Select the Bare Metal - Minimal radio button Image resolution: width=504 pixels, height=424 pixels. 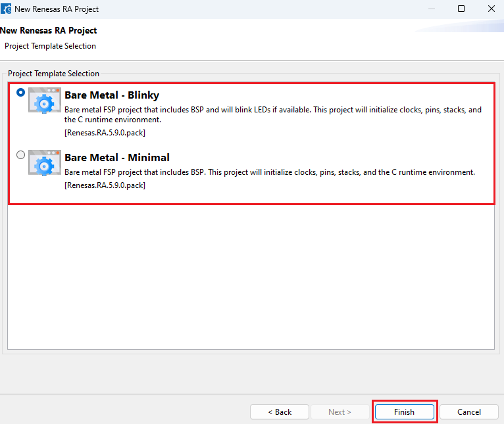point(21,155)
